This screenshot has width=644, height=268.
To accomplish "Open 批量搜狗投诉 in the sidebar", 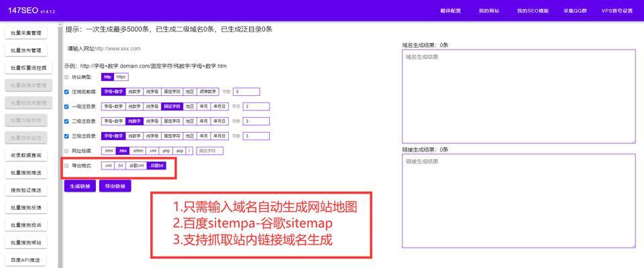I will (x=26, y=225).
